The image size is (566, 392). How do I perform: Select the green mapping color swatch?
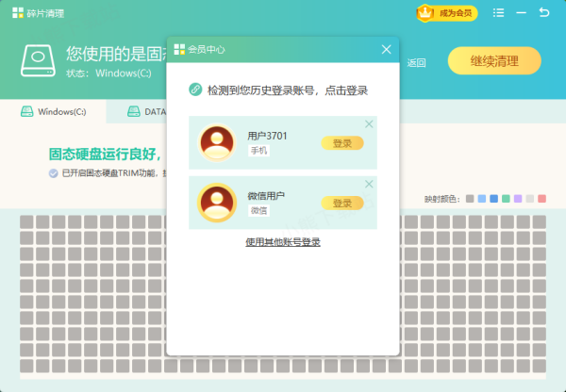click(506, 199)
